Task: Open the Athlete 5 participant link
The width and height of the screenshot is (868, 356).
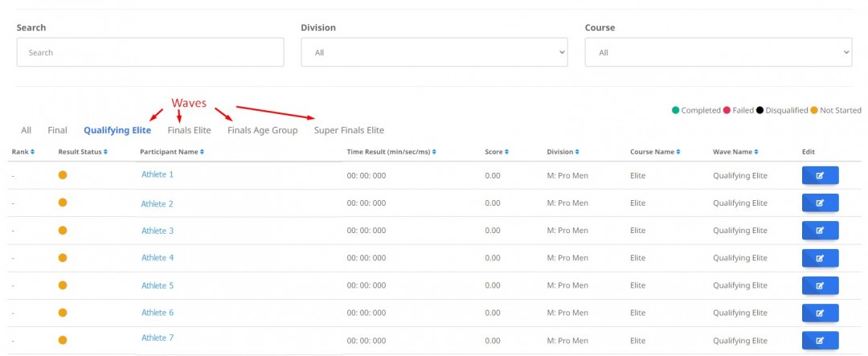Action: coord(158,286)
